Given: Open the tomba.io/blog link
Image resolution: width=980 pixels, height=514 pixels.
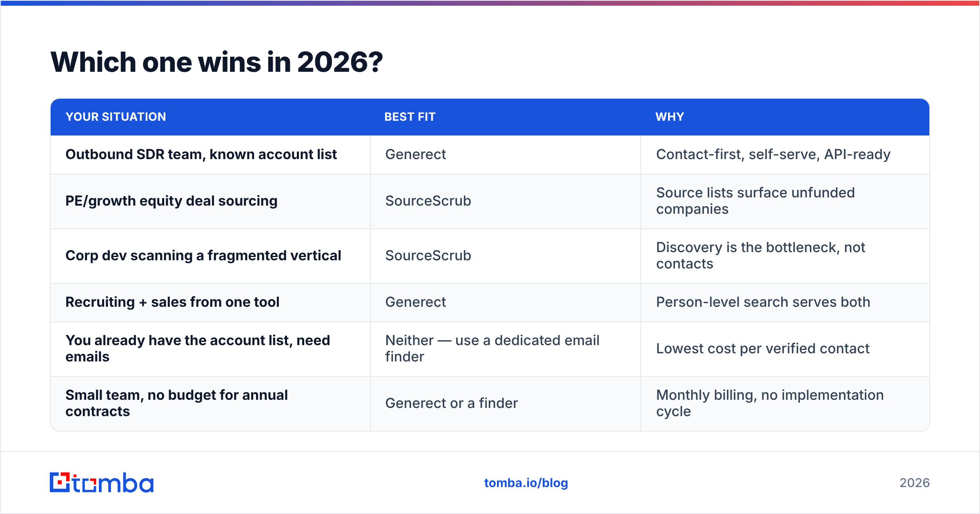Looking at the screenshot, I should [x=526, y=483].
